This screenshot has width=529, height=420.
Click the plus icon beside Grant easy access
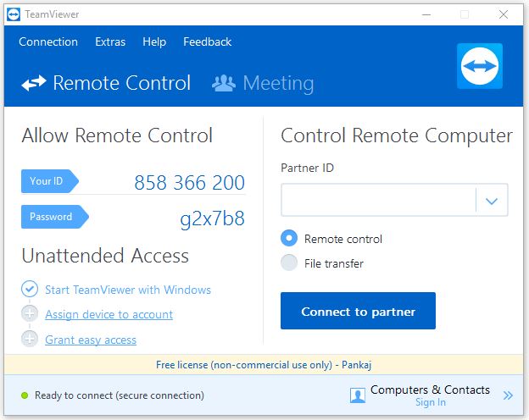click(x=30, y=339)
